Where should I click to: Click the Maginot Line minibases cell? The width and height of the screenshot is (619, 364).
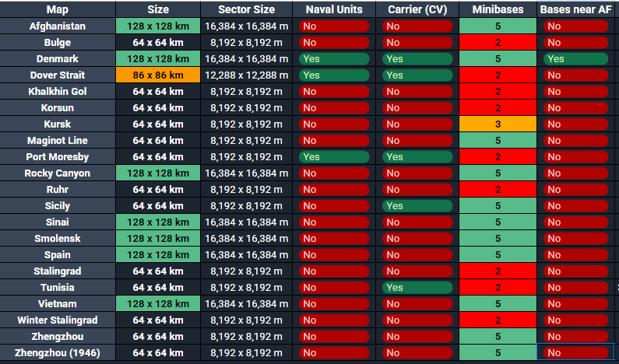498,141
